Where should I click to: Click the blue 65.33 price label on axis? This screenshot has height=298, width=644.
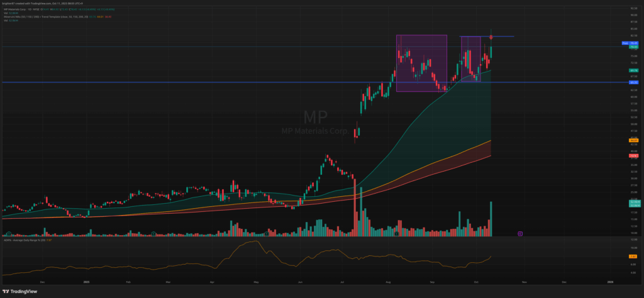[x=633, y=82]
